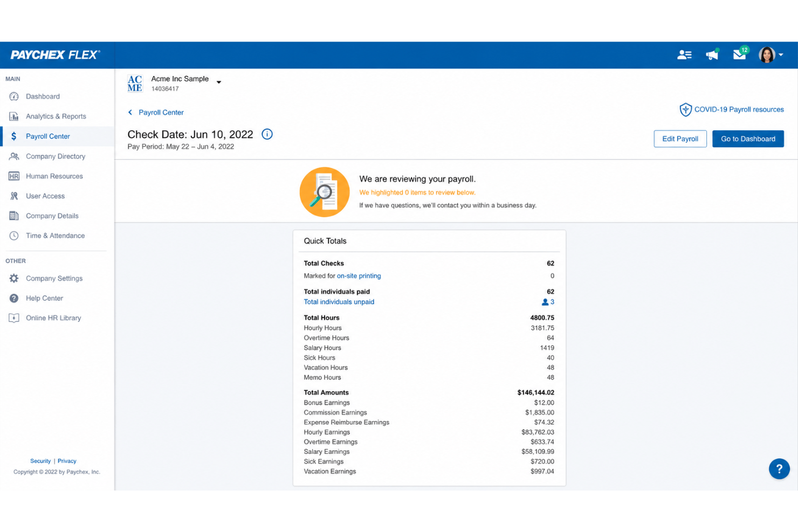Click the Edit Payroll button
Viewport: 798px width, 532px height.
pyautogui.click(x=680, y=139)
